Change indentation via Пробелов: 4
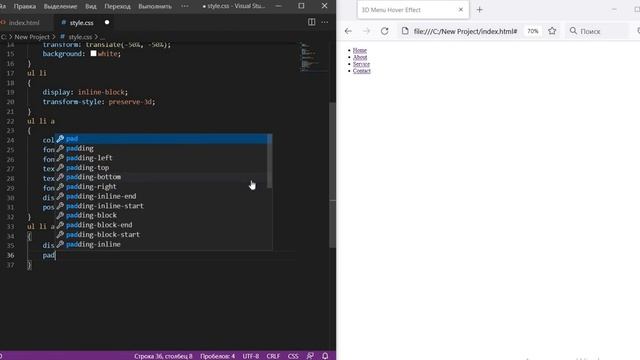The height and width of the screenshot is (360, 640). [218, 356]
